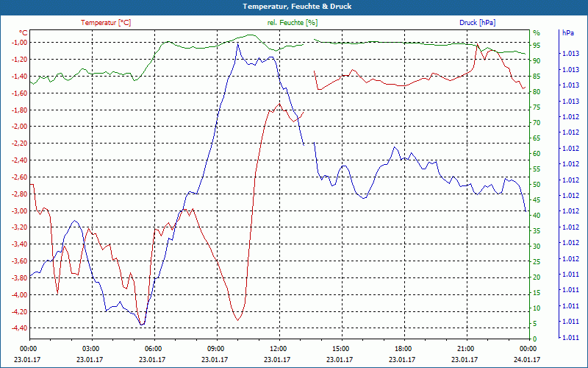Click the "25" humidity axis value
Screen dimensions: 588x368
(537, 262)
